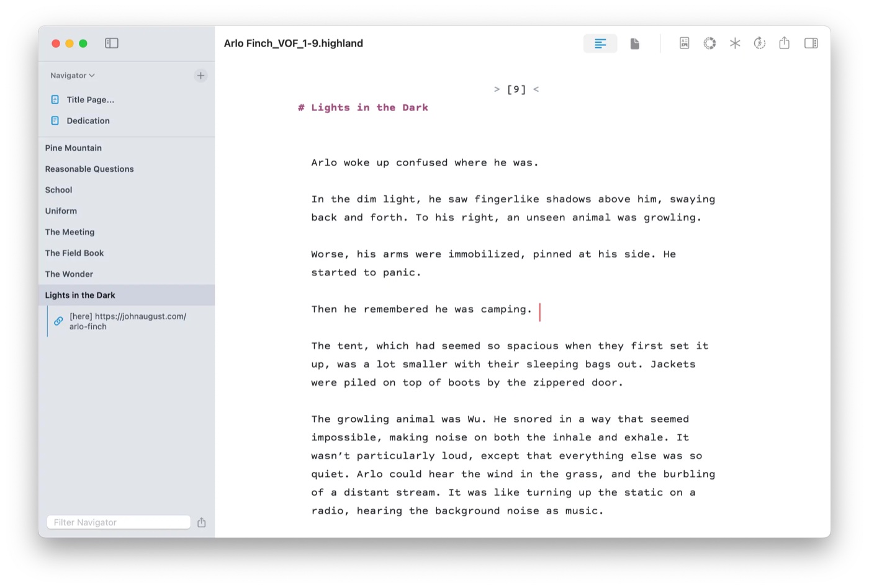This screenshot has height=588, width=869.
Task: Click the plus button in Navigator
Action: pyautogui.click(x=200, y=76)
